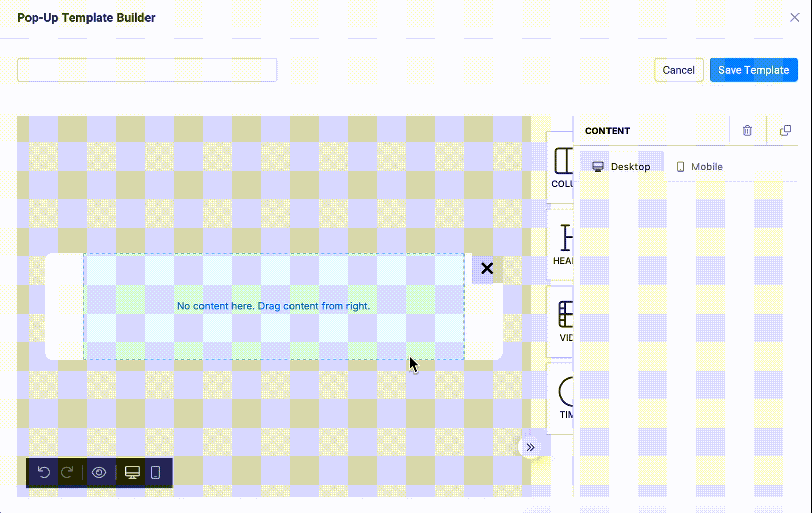Click the redo arrow icon
This screenshot has height=513, width=812.
click(67, 473)
